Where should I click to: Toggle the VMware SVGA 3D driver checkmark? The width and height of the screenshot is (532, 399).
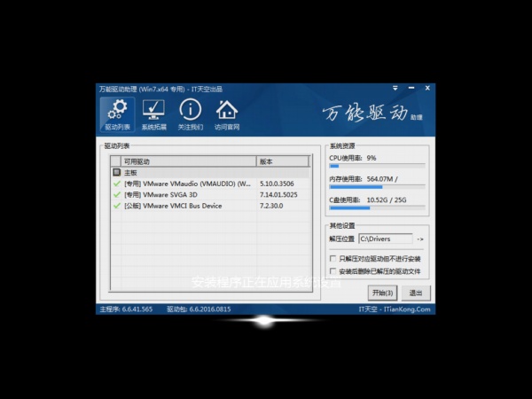[x=117, y=195]
